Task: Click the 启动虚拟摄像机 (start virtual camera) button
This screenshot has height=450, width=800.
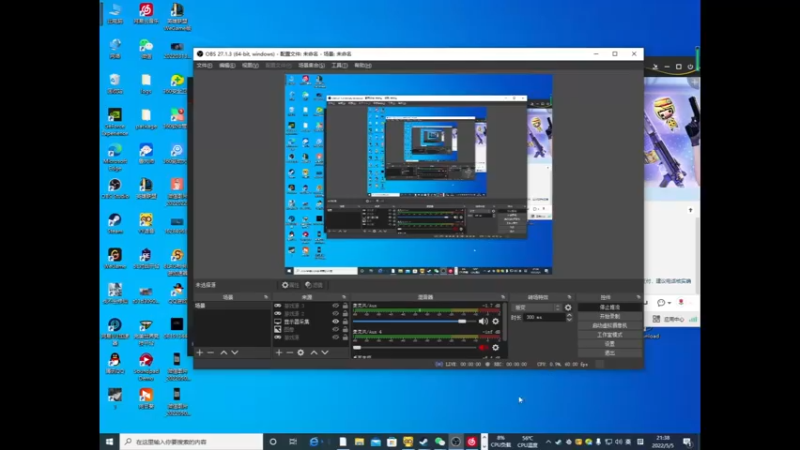Action: [x=609, y=326]
